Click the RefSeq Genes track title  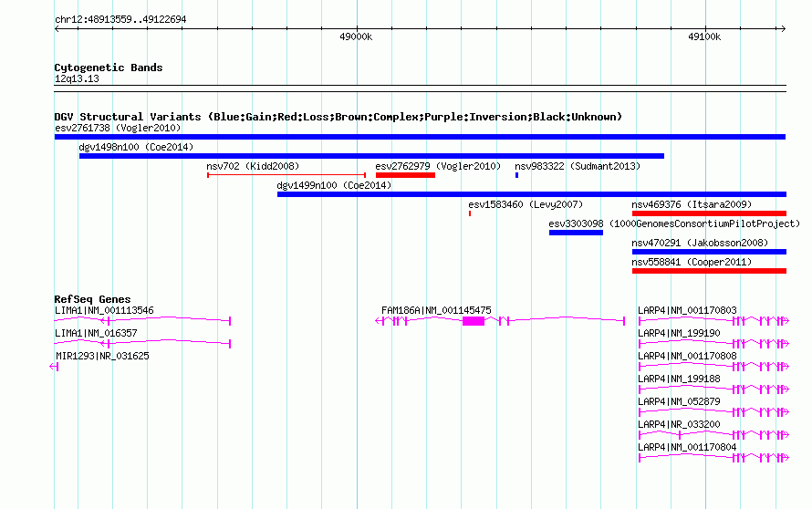[x=92, y=299]
